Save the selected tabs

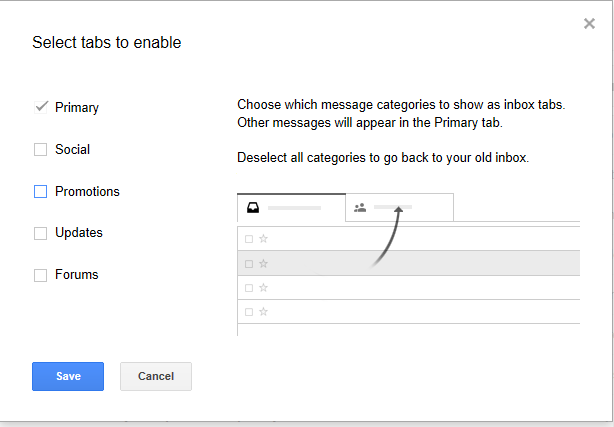point(68,376)
